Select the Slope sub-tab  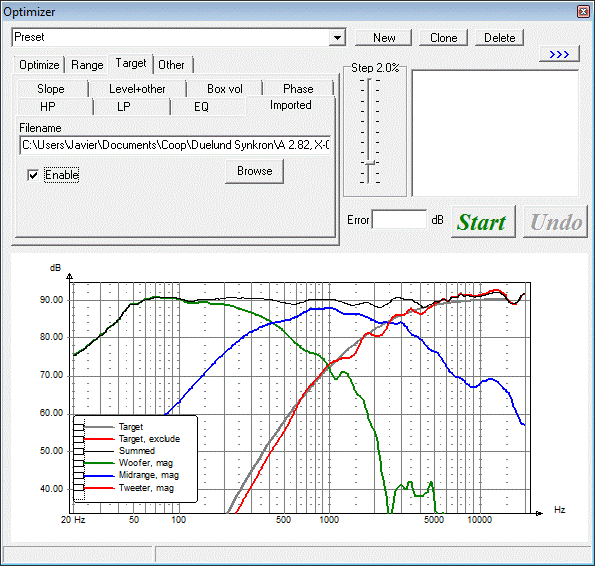click(x=51, y=89)
